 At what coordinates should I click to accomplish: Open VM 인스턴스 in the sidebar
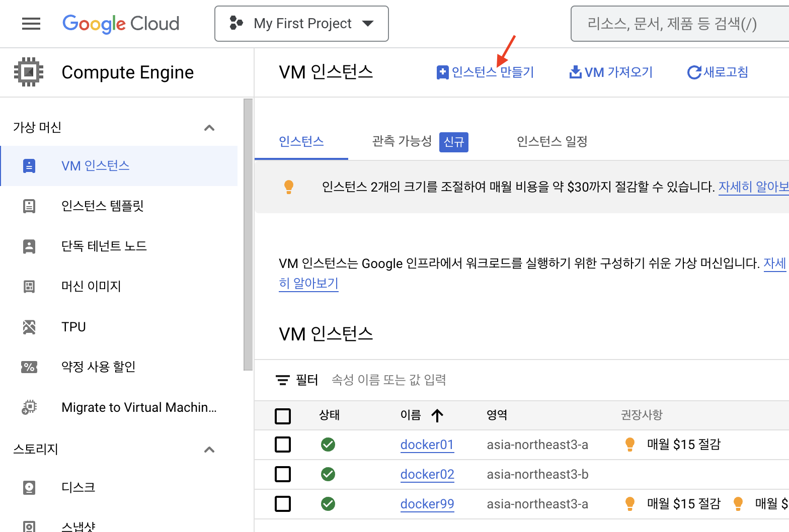click(119, 166)
